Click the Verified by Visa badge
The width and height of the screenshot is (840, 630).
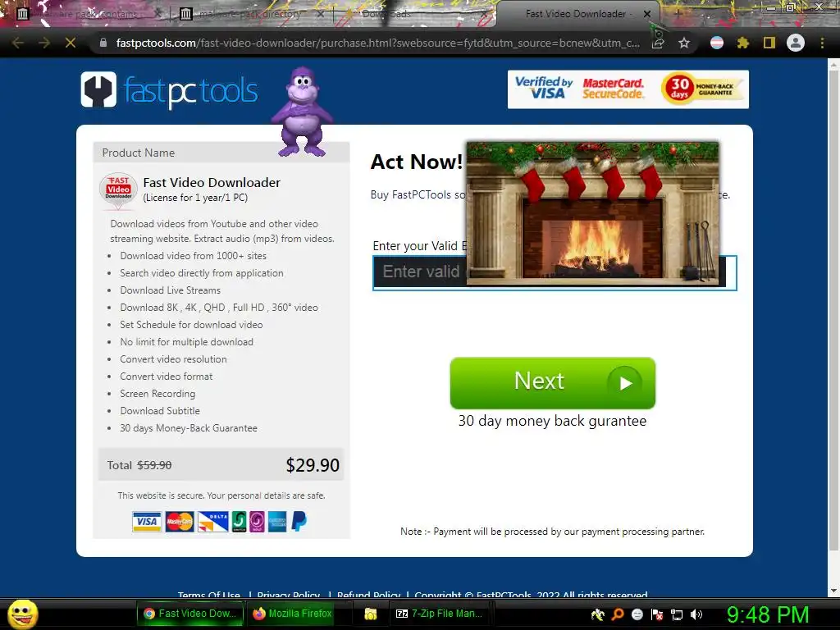(543, 89)
